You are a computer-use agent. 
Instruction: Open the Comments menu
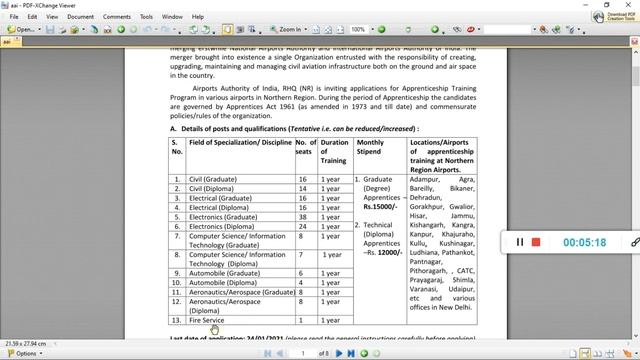(x=117, y=17)
